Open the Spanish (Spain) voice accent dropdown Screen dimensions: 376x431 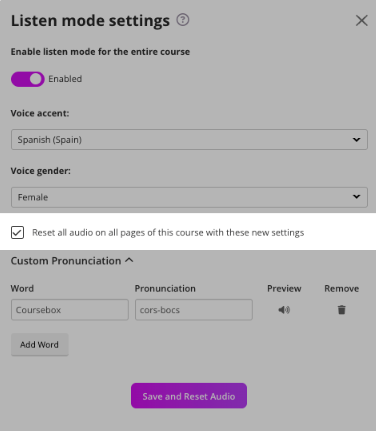[189, 139]
